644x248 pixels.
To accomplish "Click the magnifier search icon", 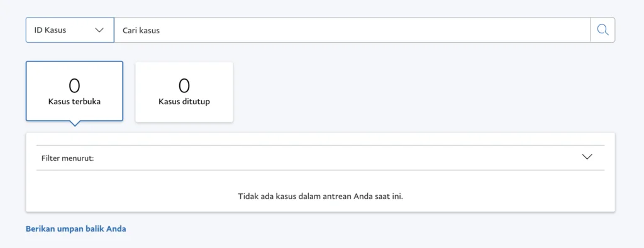I will 602,30.
